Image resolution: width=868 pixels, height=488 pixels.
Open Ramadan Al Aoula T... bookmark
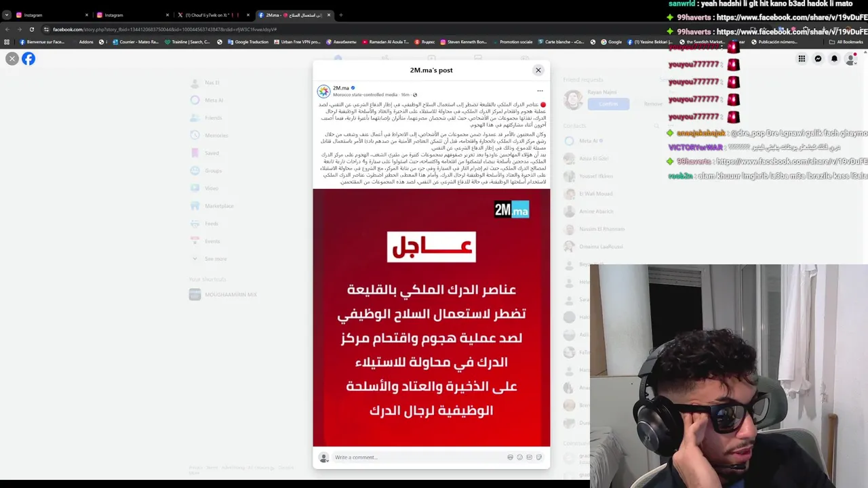point(386,42)
